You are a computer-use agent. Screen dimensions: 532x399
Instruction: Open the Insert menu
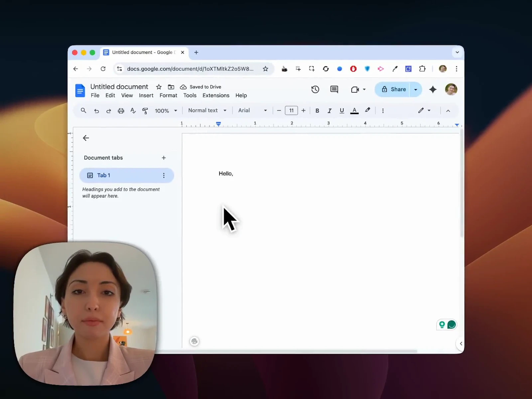point(146,95)
